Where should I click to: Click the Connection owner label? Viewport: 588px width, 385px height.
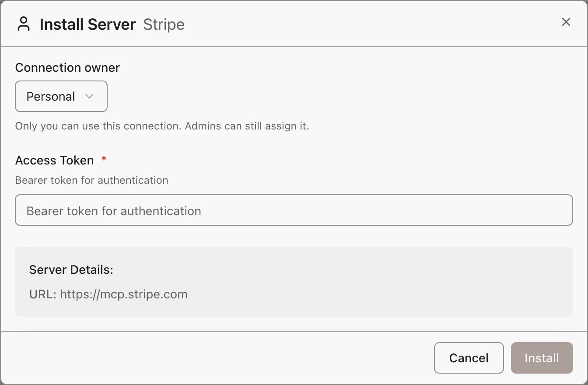[x=67, y=67]
